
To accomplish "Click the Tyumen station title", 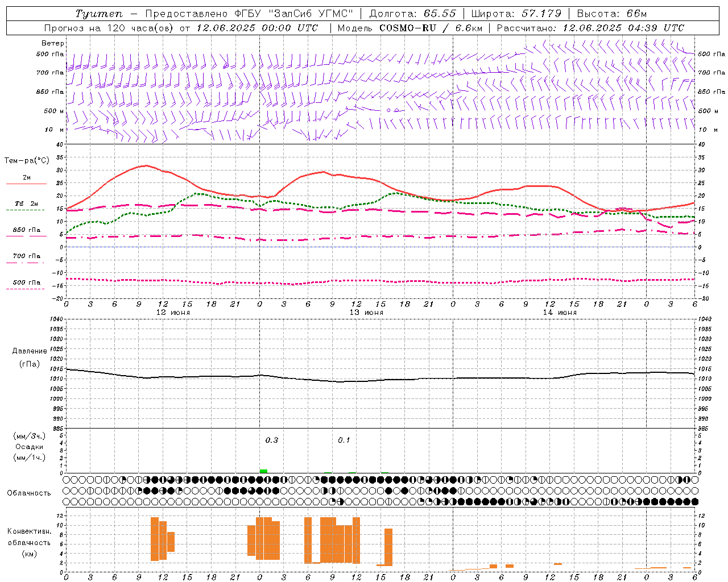I will [98, 14].
